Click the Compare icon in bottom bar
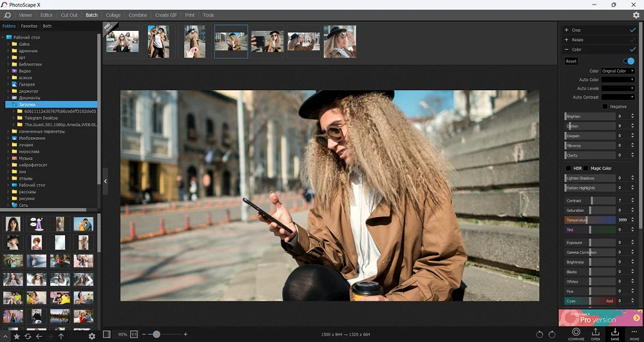The width and height of the screenshot is (644, 342). (x=576, y=332)
